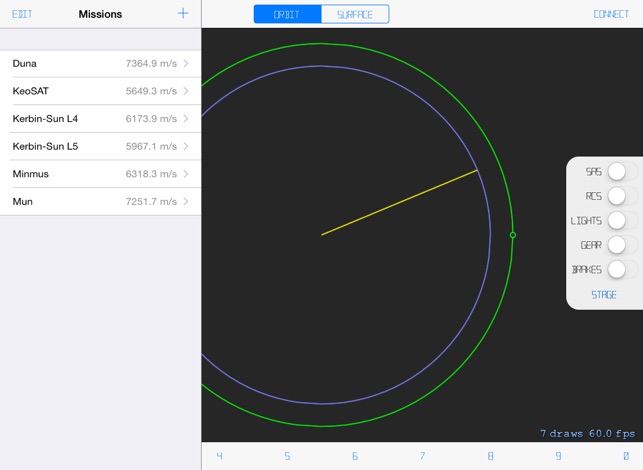Open the Minmus mission chevron
The width and height of the screenshot is (643, 470).
[x=186, y=174]
